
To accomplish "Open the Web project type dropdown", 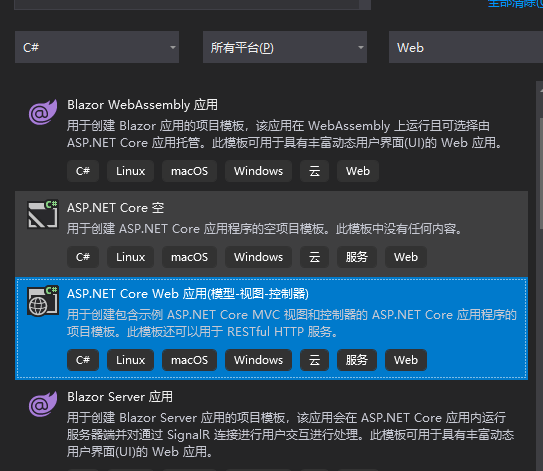I will [466, 47].
